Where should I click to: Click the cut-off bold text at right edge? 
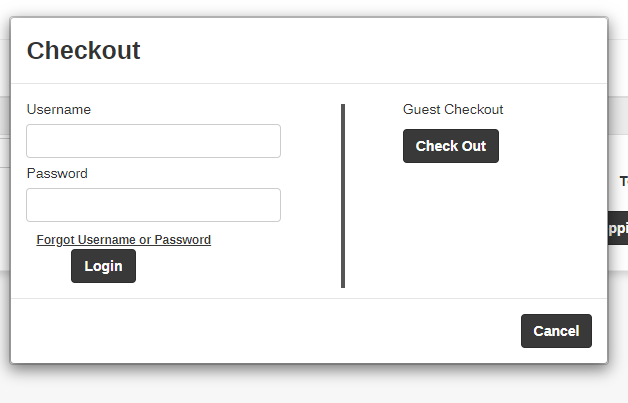click(x=622, y=182)
